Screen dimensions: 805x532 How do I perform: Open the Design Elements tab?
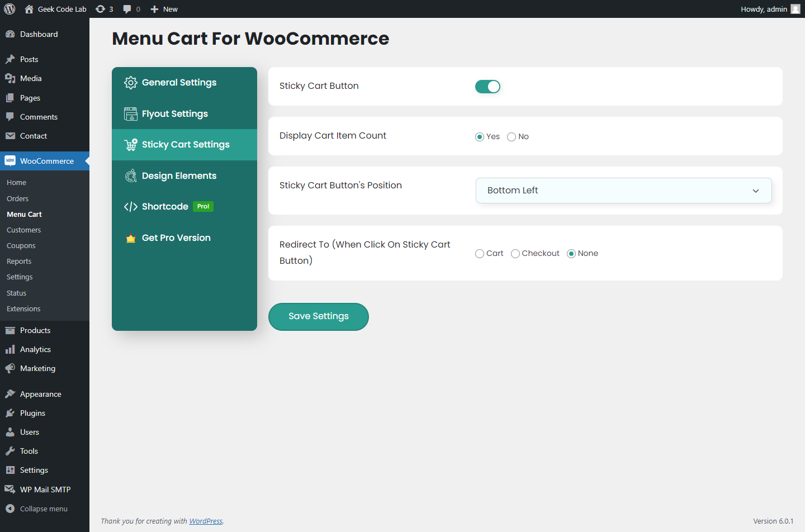184,176
